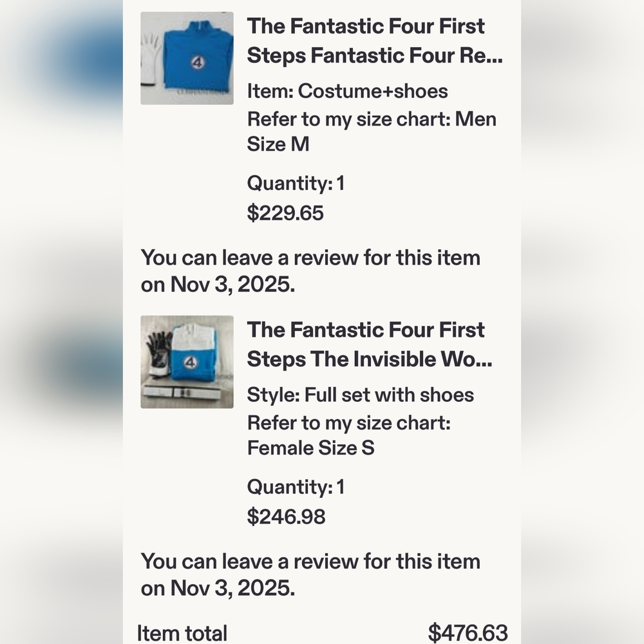644x644 pixels.
Task: Click the black gloves in second thumbnail
Action: (x=158, y=353)
